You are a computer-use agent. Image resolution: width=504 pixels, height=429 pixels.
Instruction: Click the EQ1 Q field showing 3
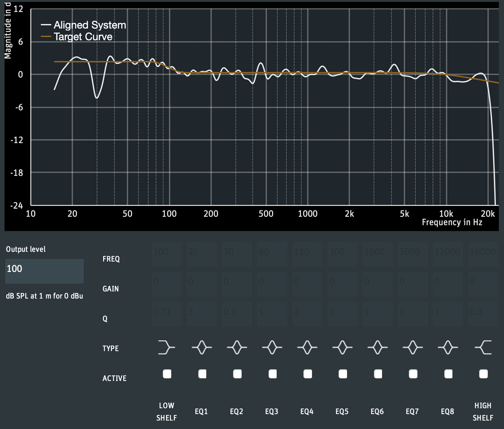click(202, 314)
